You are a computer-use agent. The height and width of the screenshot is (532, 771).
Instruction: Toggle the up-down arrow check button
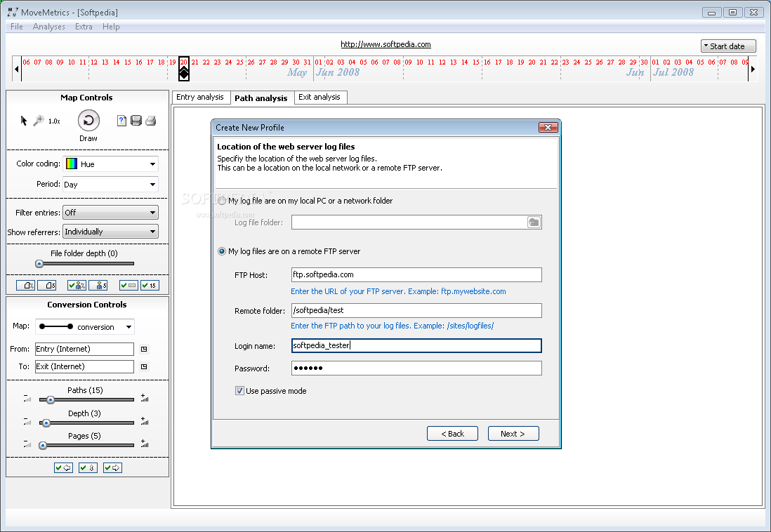click(x=88, y=468)
